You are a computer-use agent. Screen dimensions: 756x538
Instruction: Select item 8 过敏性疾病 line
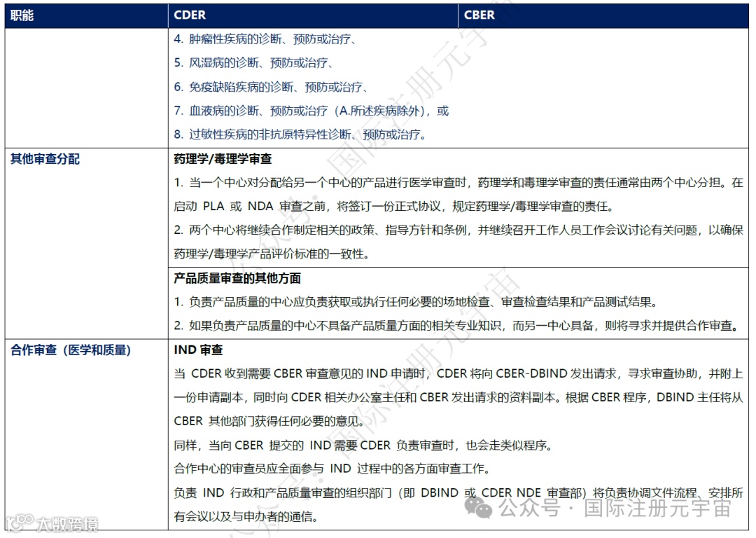[x=300, y=134]
